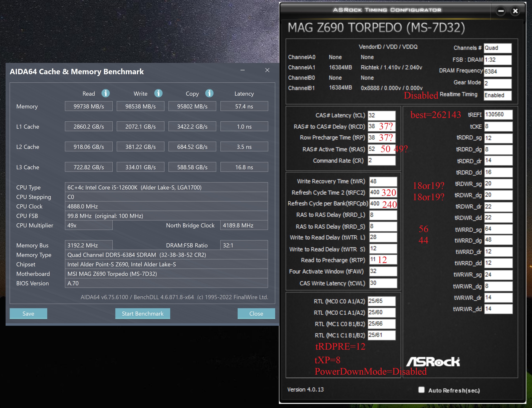Click the Gear Mode value field
The image size is (532, 408).
point(498,83)
